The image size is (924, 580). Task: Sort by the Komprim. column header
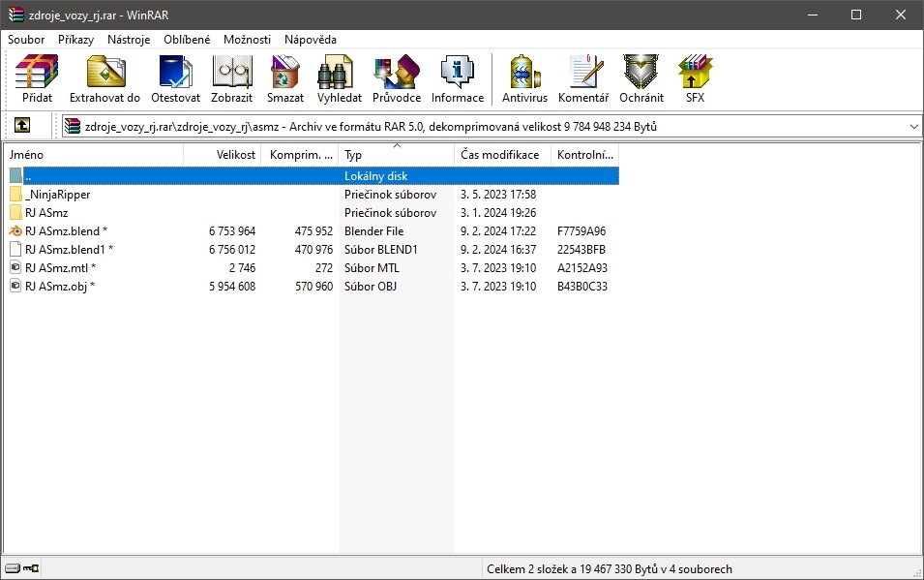pyautogui.click(x=299, y=155)
